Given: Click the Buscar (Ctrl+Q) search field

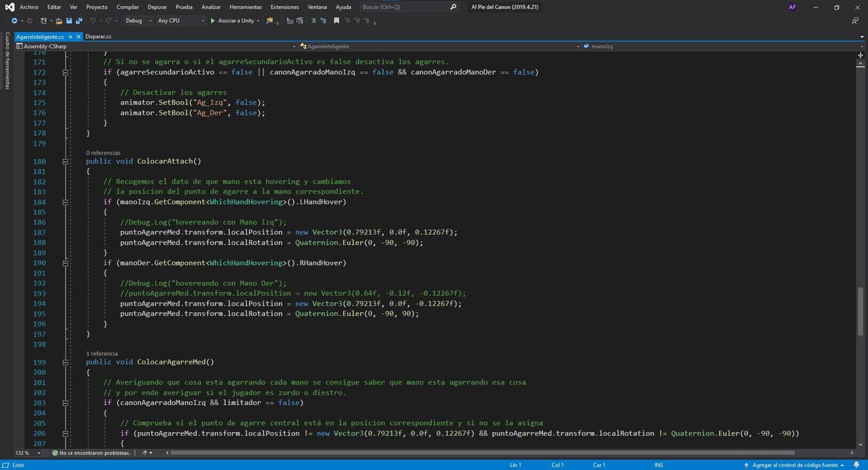Looking at the screenshot, I should (x=404, y=7).
